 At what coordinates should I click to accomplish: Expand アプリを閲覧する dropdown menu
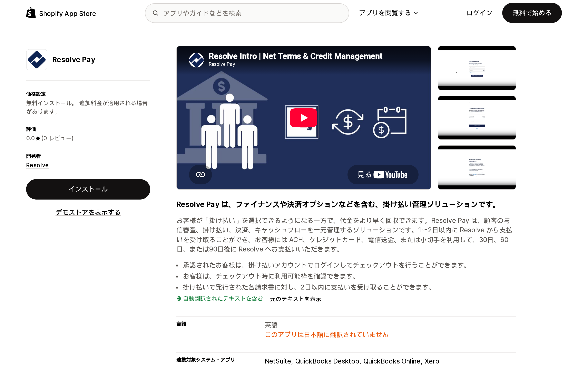[x=388, y=13]
